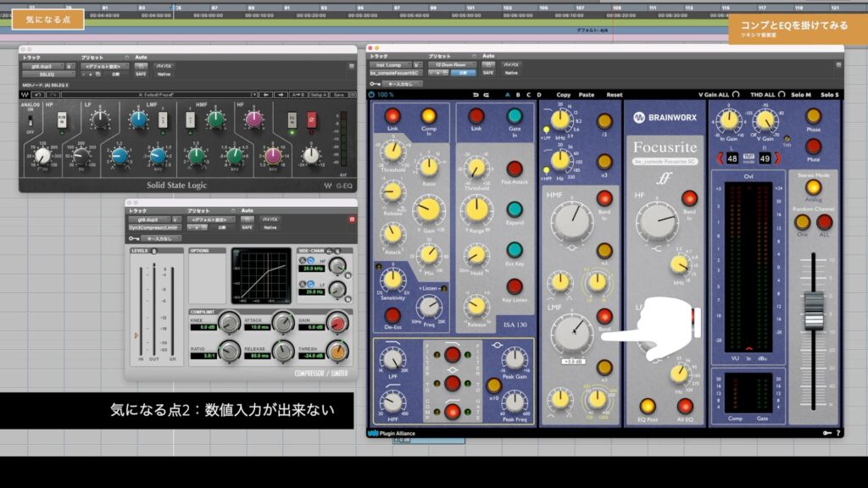Toggle Ext Key button in gate section
This screenshot has width=868, height=488.
coord(515,251)
